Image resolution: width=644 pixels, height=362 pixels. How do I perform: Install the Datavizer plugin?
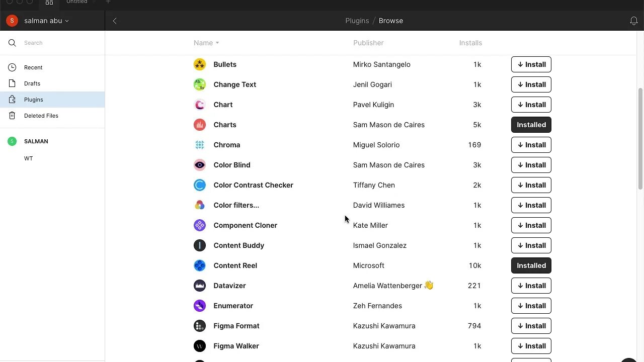click(x=531, y=286)
